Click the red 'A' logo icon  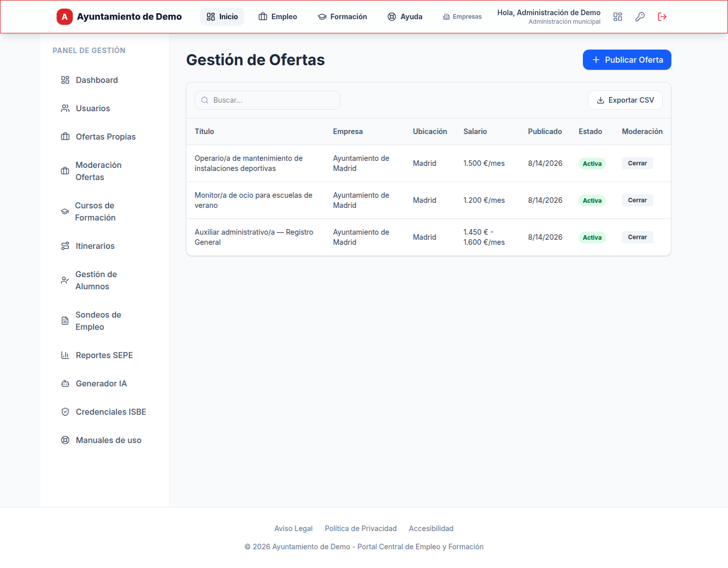coord(65,17)
